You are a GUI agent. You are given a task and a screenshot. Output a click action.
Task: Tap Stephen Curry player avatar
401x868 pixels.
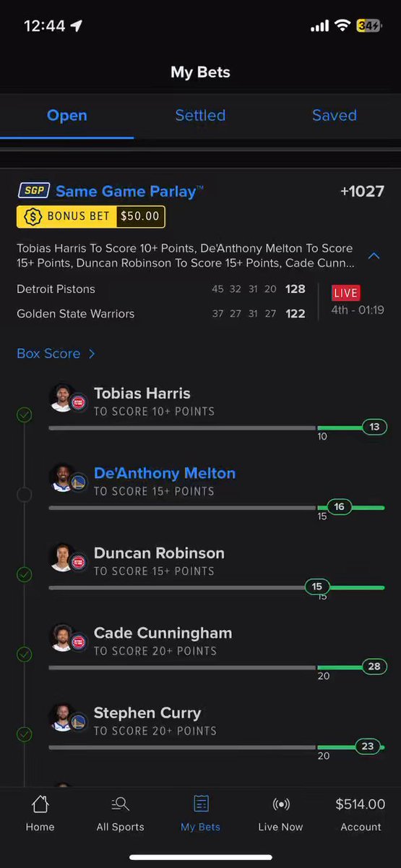pyautogui.click(x=63, y=716)
